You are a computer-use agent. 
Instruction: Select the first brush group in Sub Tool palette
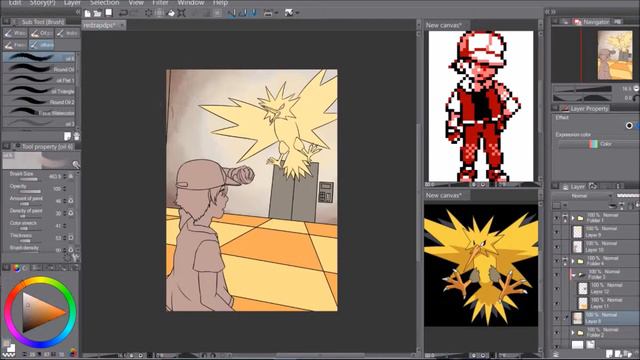click(15, 33)
